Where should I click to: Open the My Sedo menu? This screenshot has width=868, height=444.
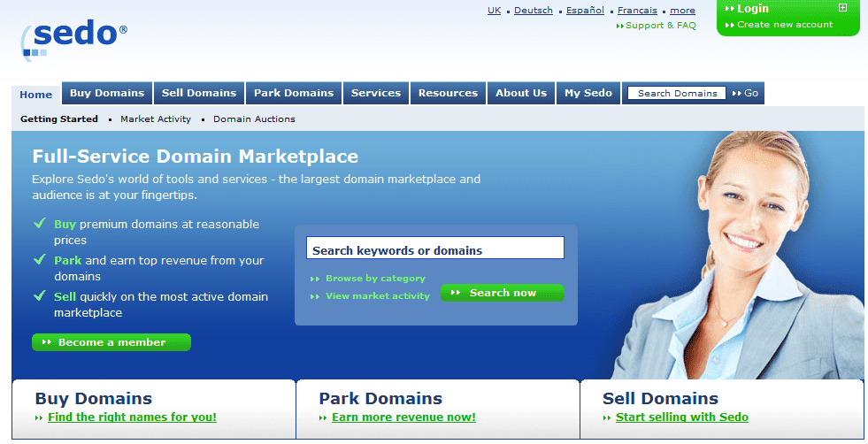[588, 93]
